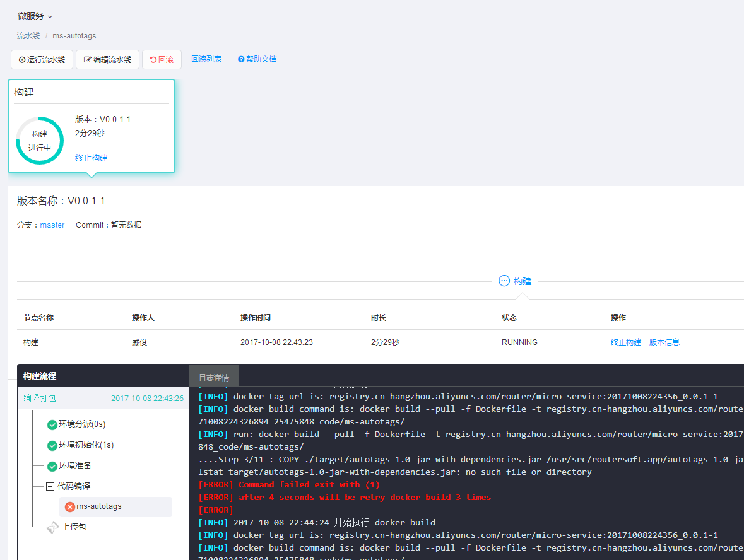The height and width of the screenshot is (560, 744).
Task: Go to 流水线 breadcrumb link
Action: pyautogui.click(x=28, y=35)
